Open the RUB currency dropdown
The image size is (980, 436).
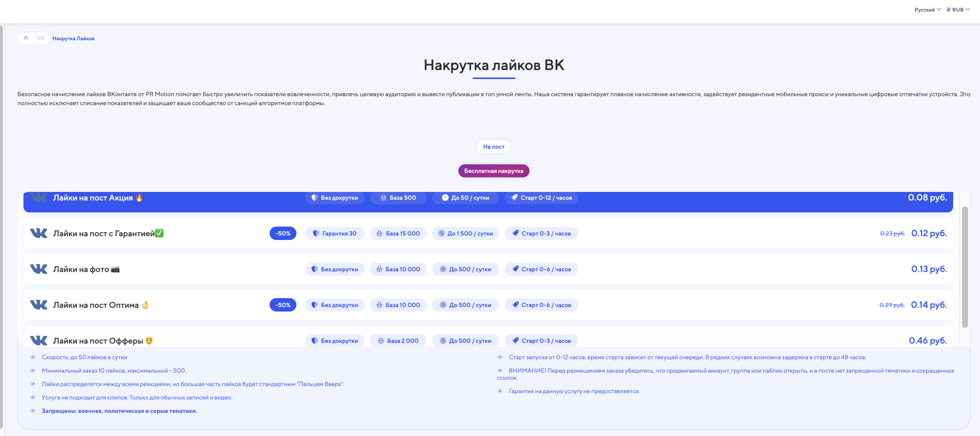pyautogui.click(x=958, y=10)
